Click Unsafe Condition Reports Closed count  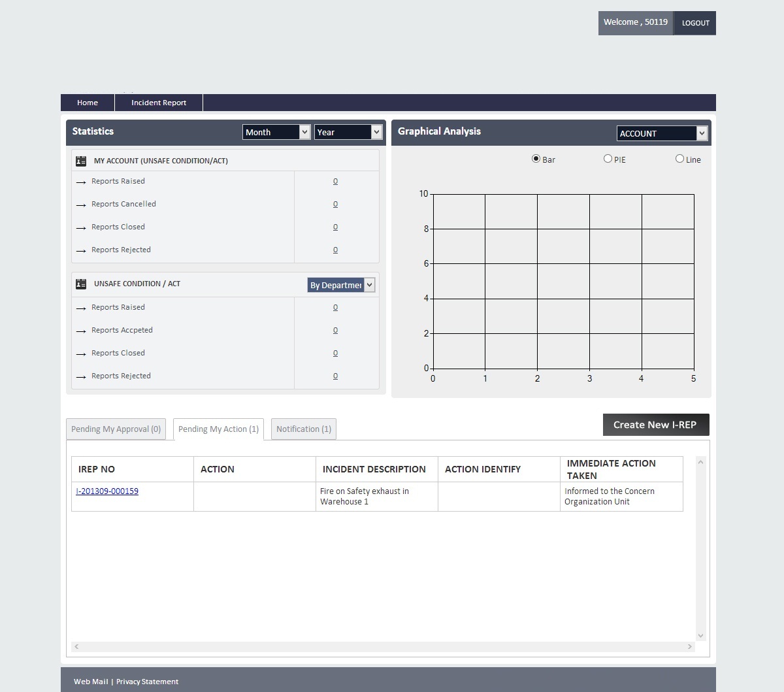coord(335,354)
